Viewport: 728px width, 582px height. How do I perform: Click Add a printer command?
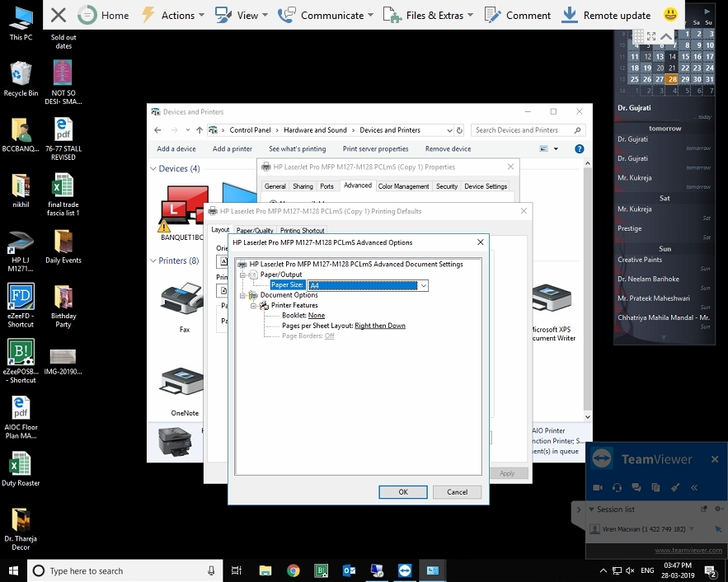pos(232,149)
